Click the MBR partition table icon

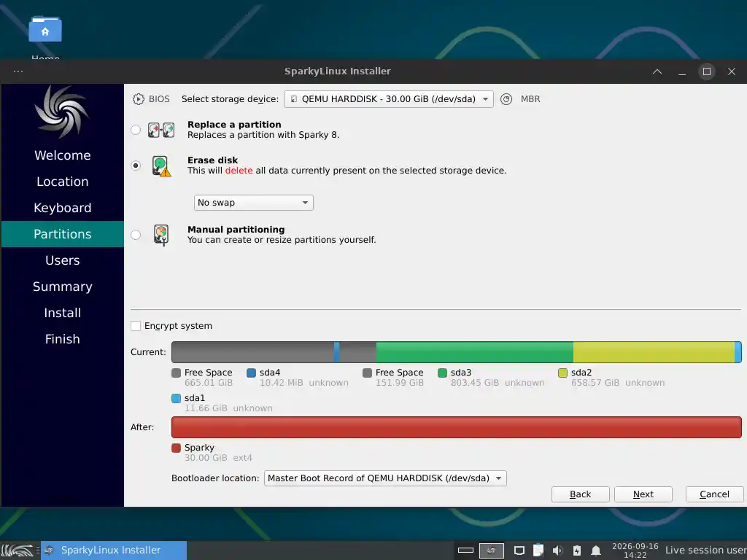coord(506,99)
